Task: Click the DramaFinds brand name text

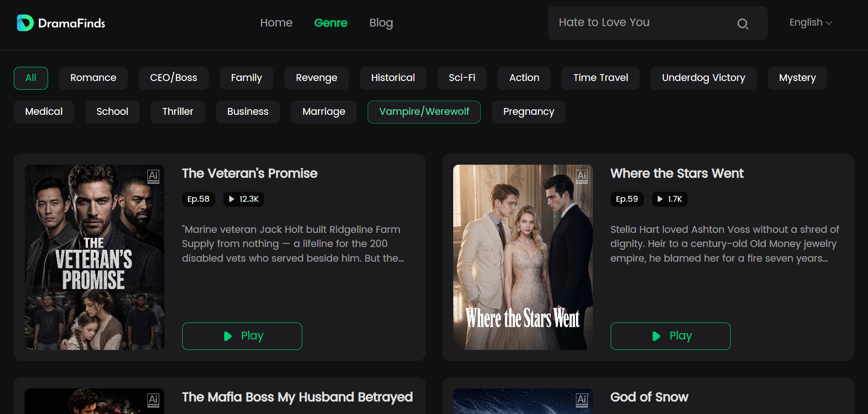Action: coord(71,23)
